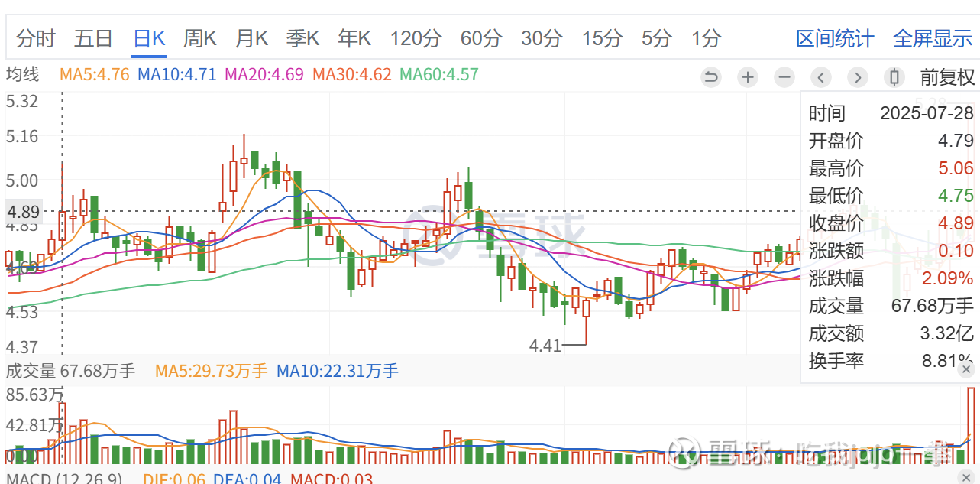Click the MA60:4.57 legend value
Screen dimensions: 980x484
pos(439,75)
